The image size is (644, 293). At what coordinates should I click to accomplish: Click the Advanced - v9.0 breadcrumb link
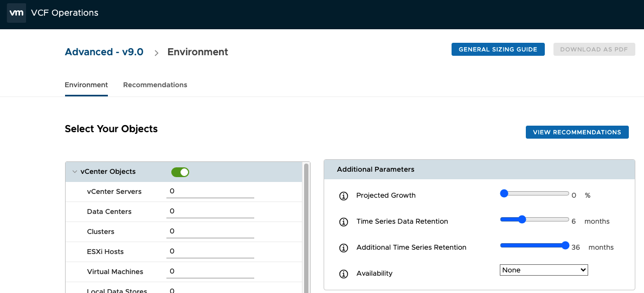point(104,52)
